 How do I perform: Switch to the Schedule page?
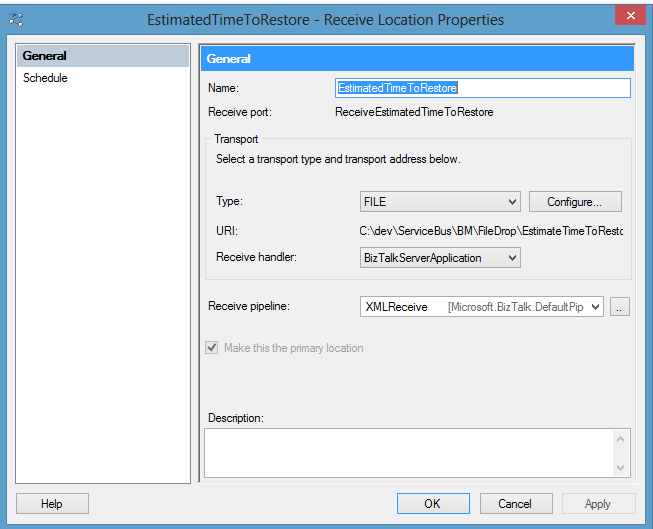(46, 78)
